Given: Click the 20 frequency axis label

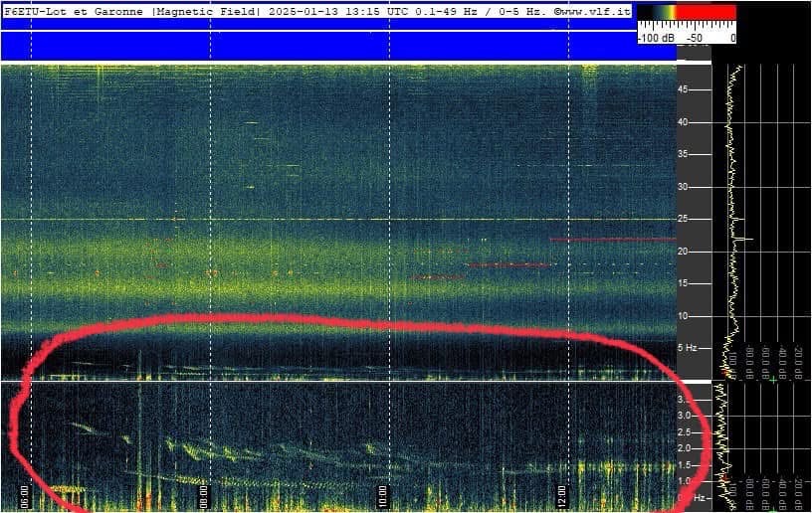Looking at the screenshot, I should pos(684,252).
